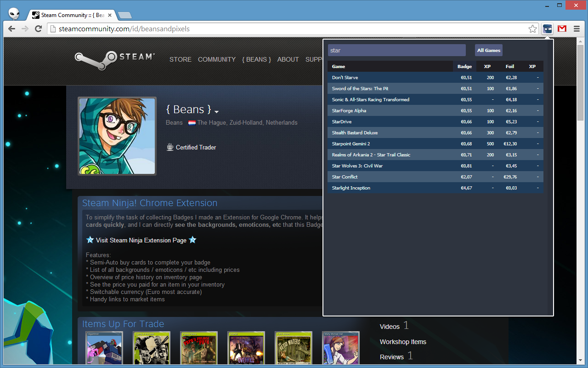This screenshot has height=368, width=588.
Task: Open the Gmail extension icon
Action: click(x=562, y=29)
